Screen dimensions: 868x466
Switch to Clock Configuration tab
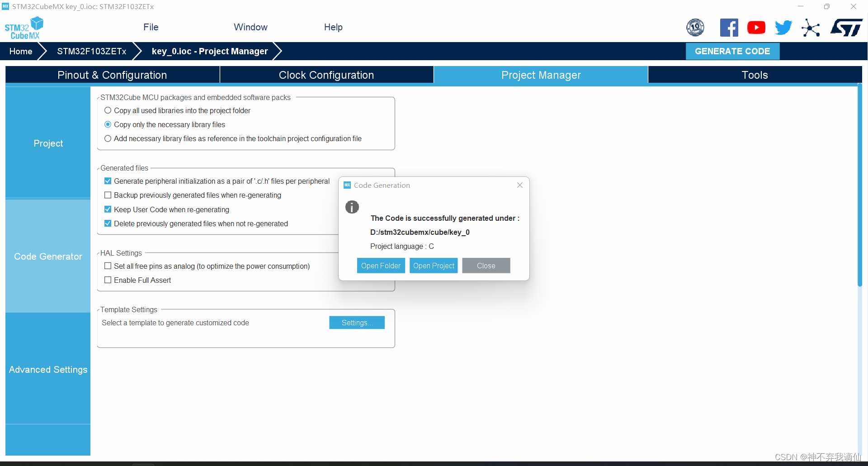(326, 75)
